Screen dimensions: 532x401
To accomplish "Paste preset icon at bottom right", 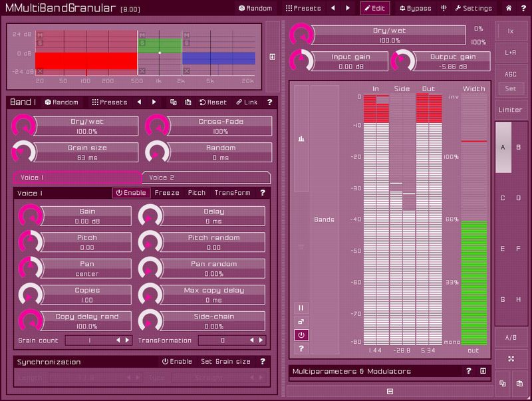I will click(519, 383).
